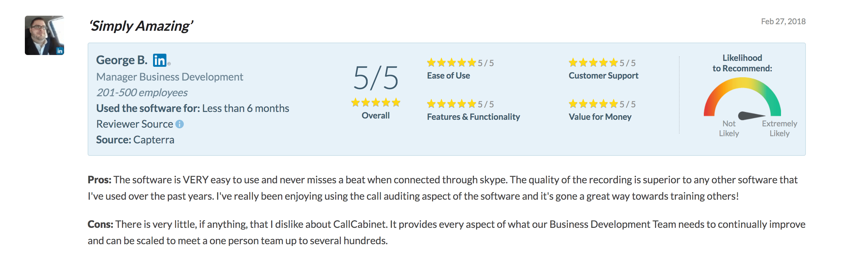Open the reviewer profile photo thumbnail
Image resolution: width=868 pixels, height=256 pixels.
(x=44, y=35)
